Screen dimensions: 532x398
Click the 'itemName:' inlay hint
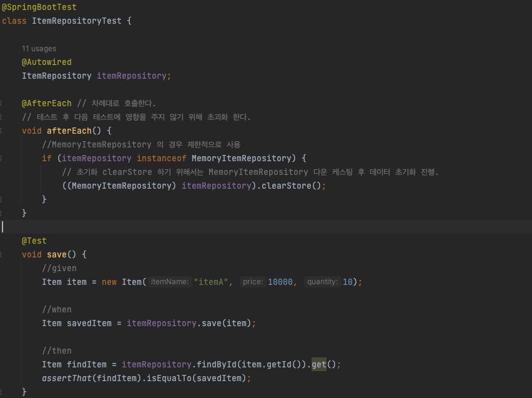click(170, 282)
